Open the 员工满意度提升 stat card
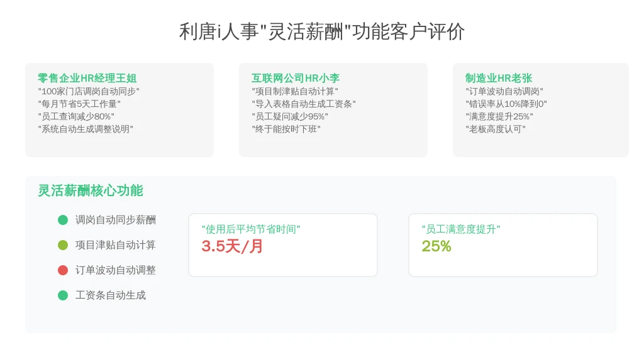Image resolution: width=644 pixels, height=362 pixels. pyautogui.click(x=503, y=245)
